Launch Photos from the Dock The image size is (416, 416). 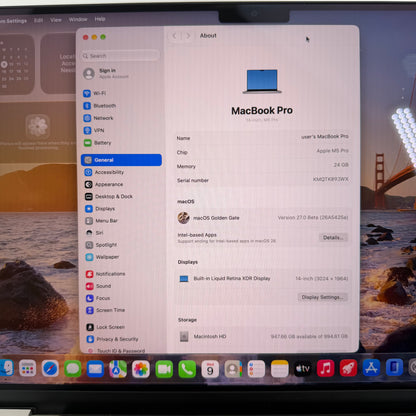pyautogui.click(x=141, y=369)
